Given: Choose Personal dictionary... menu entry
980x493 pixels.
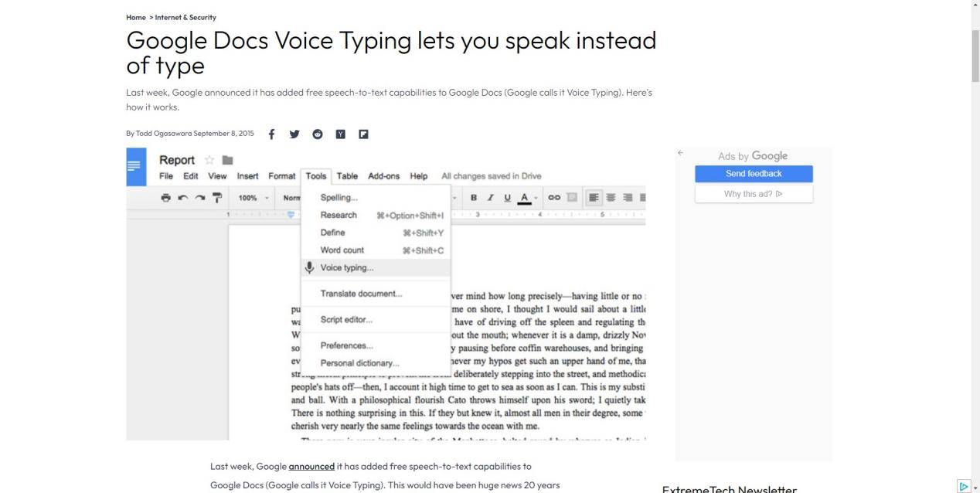Looking at the screenshot, I should 376,363.
